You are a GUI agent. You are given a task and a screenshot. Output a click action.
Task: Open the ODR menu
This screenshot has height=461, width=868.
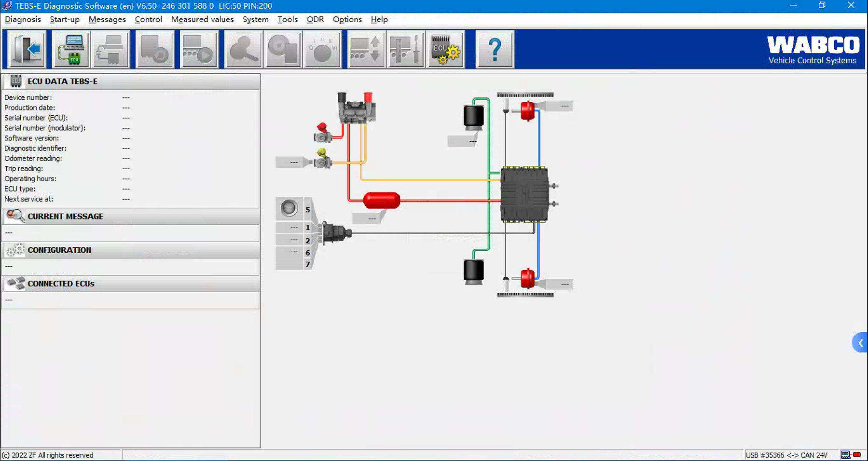tap(315, 19)
